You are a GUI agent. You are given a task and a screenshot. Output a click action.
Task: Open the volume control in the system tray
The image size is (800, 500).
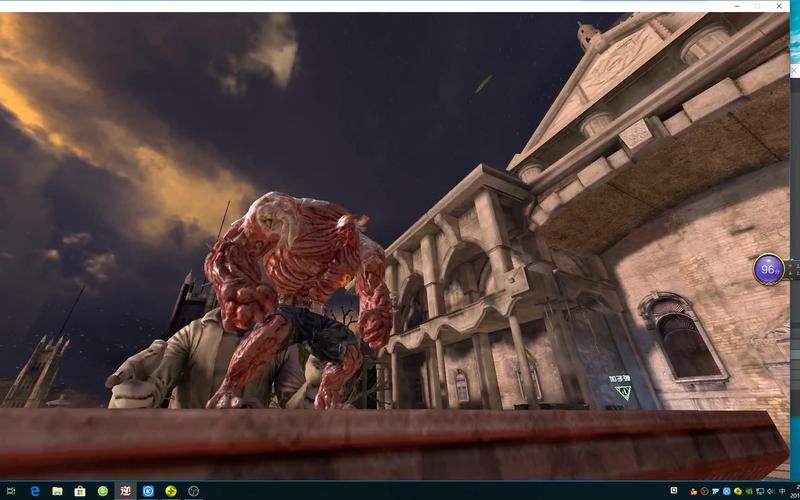[771, 491]
